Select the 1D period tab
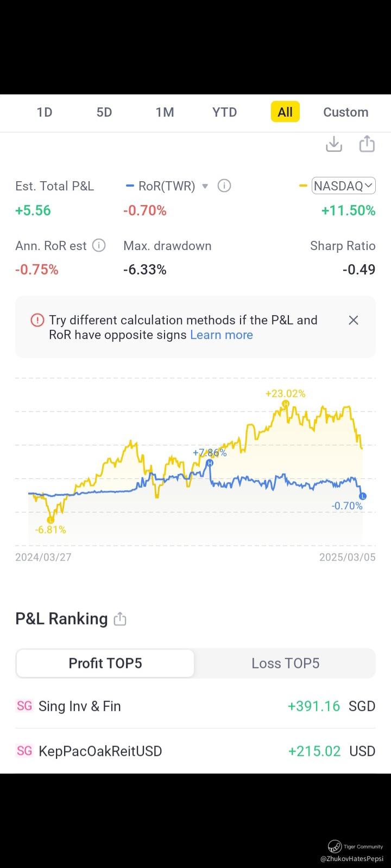The width and height of the screenshot is (391, 868). 45,112
